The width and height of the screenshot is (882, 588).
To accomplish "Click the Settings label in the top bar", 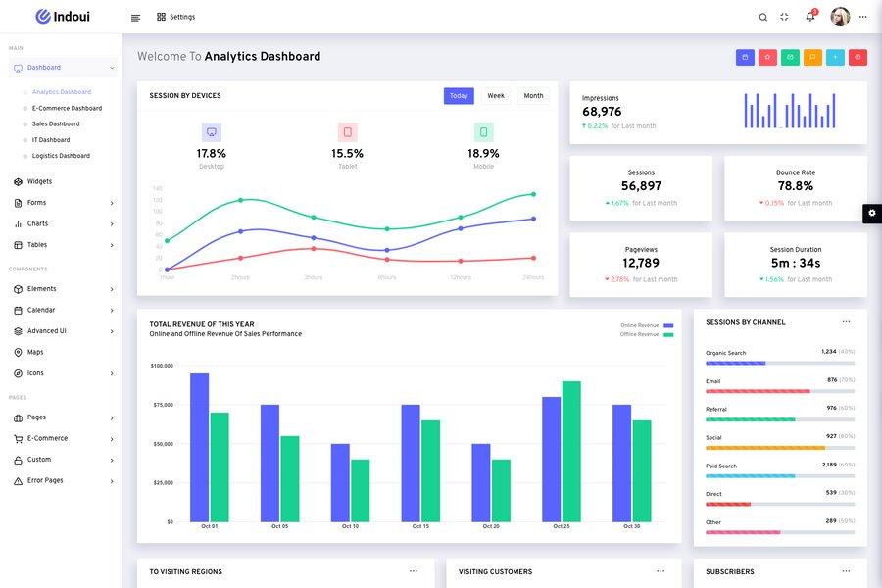I will (181, 15).
